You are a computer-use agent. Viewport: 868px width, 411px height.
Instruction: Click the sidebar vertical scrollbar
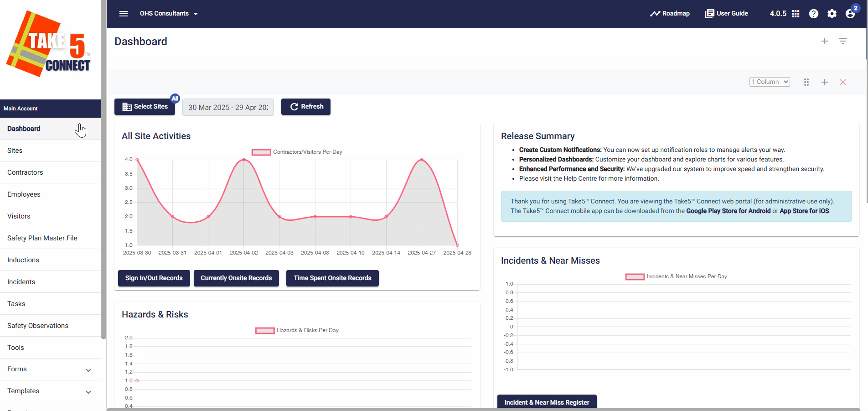click(103, 169)
